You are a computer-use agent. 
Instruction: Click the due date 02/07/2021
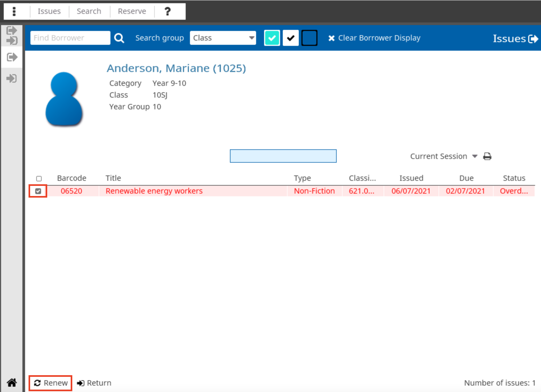tap(465, 191)
